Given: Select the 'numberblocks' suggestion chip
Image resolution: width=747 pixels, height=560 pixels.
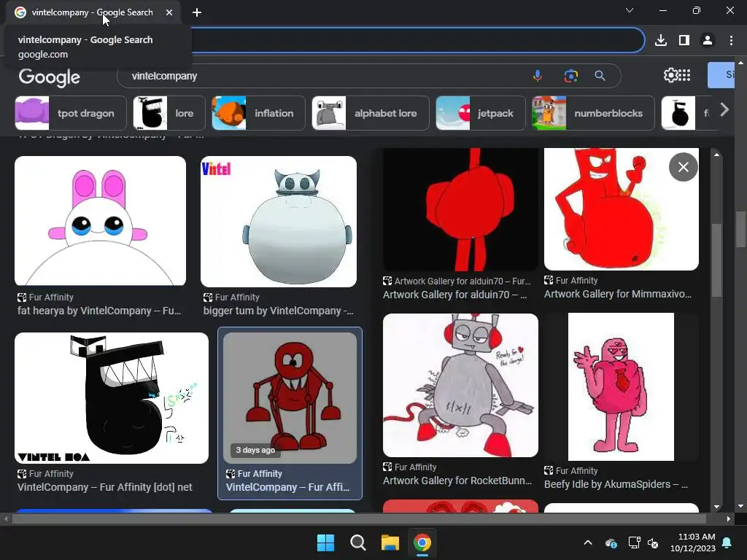Looking at the screenshot, I should click(593, 113).
